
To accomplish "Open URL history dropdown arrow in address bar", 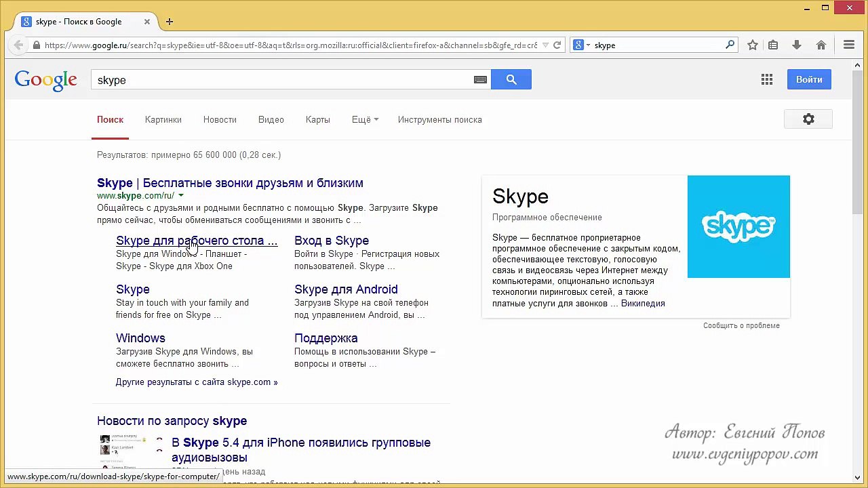I will (545, 45).
